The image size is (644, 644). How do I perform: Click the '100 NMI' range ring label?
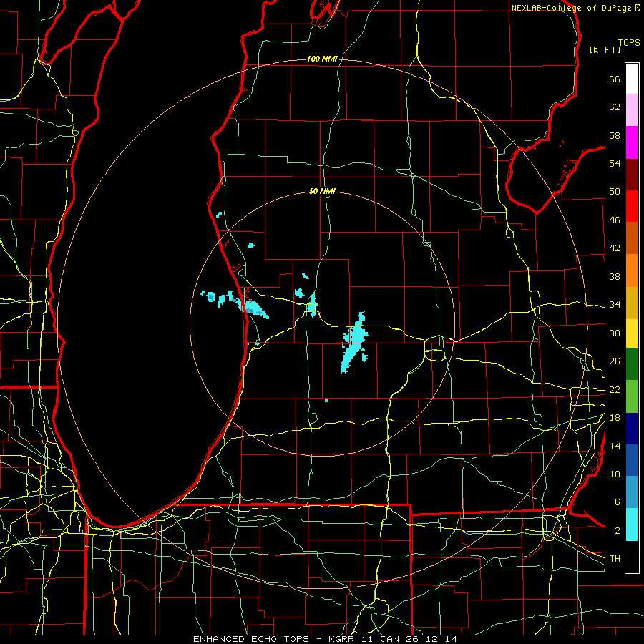322,59
